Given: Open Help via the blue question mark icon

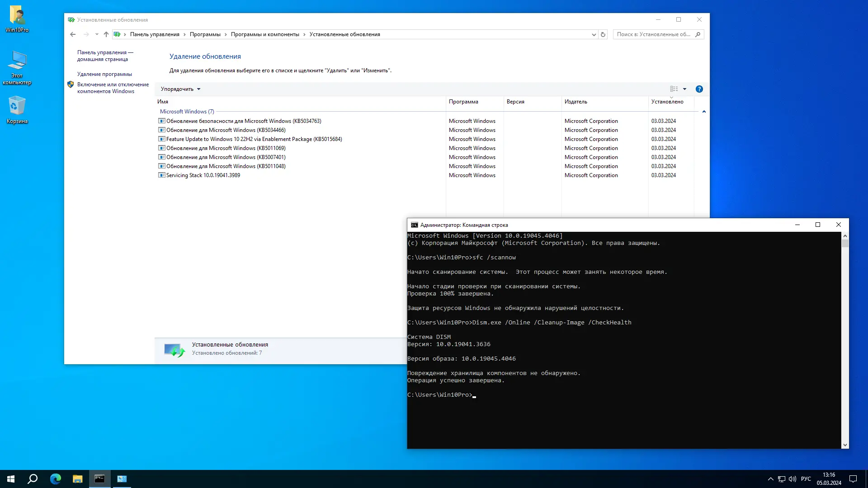Looking at the screenshot, I should [699, 89].
